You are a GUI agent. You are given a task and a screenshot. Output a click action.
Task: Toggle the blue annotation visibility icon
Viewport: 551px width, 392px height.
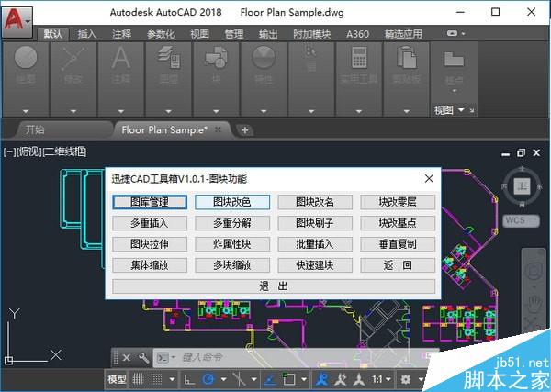[x=321, y=379]
